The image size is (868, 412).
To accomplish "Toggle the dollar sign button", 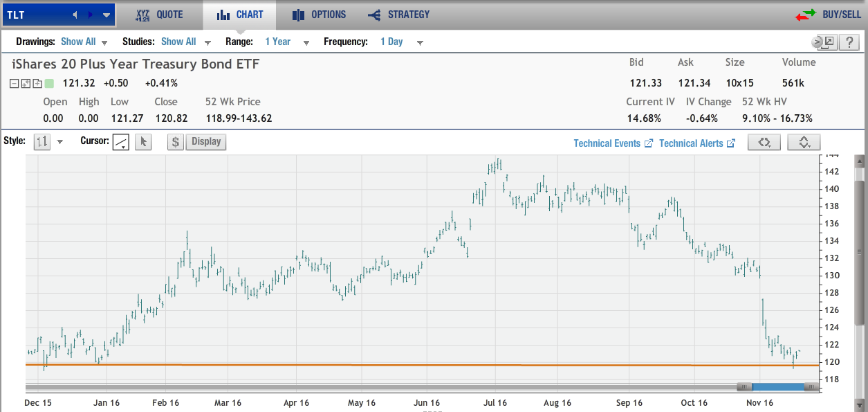I will tap(176, 142).
